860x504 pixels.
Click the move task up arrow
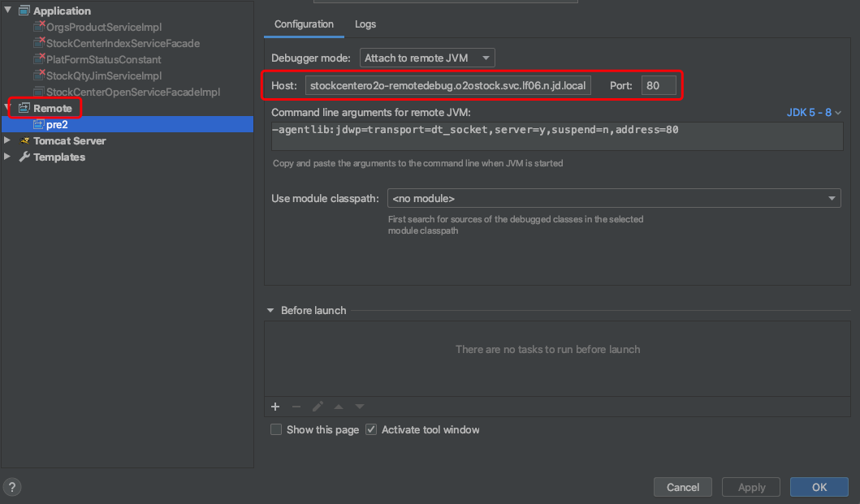pos(339,407)
